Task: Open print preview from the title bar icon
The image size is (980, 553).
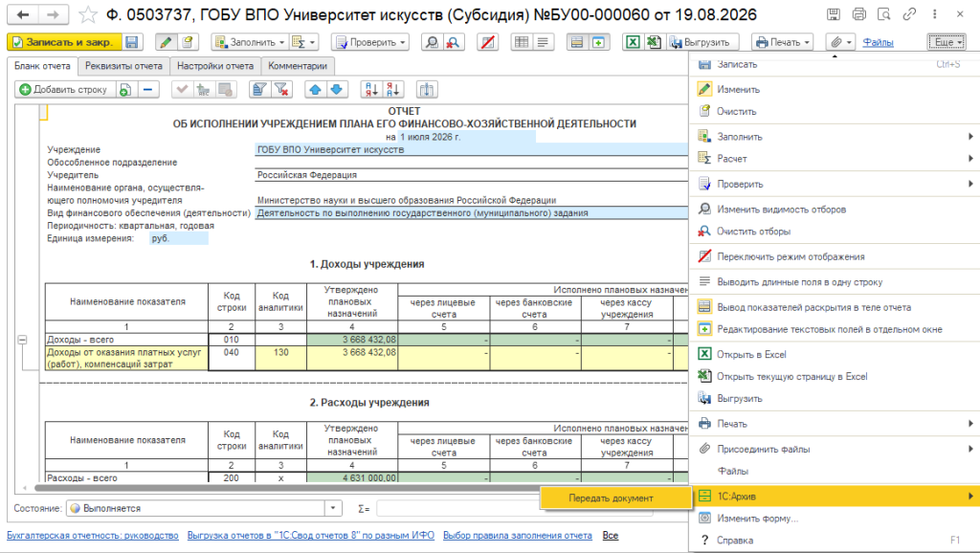Action: (883, 14)
